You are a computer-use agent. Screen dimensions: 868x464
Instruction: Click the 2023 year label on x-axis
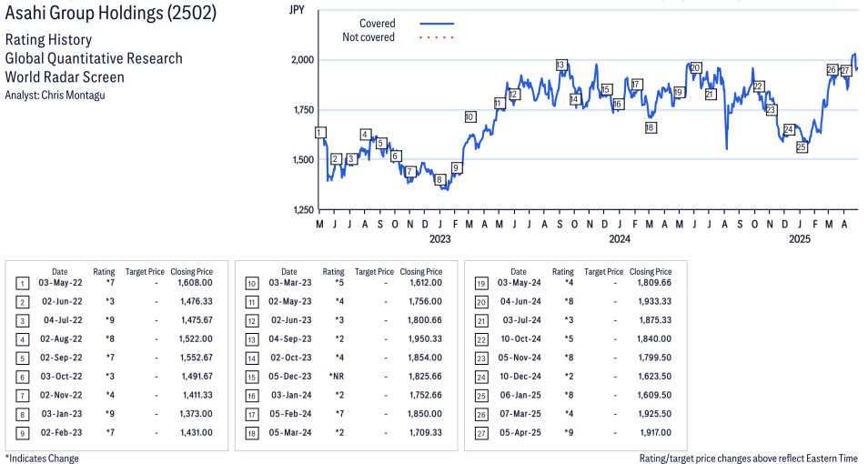(440, 239)
